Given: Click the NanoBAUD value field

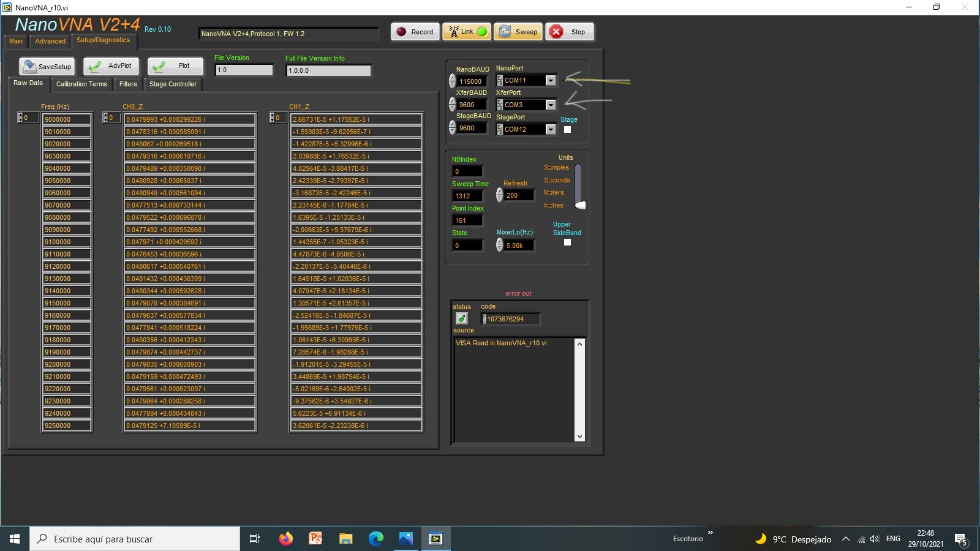Looking at the screenshot, I should click(x=472, y=81).
